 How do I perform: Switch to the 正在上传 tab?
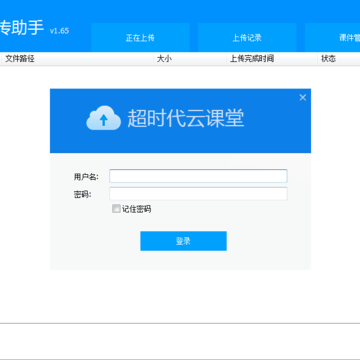[140, 37]
